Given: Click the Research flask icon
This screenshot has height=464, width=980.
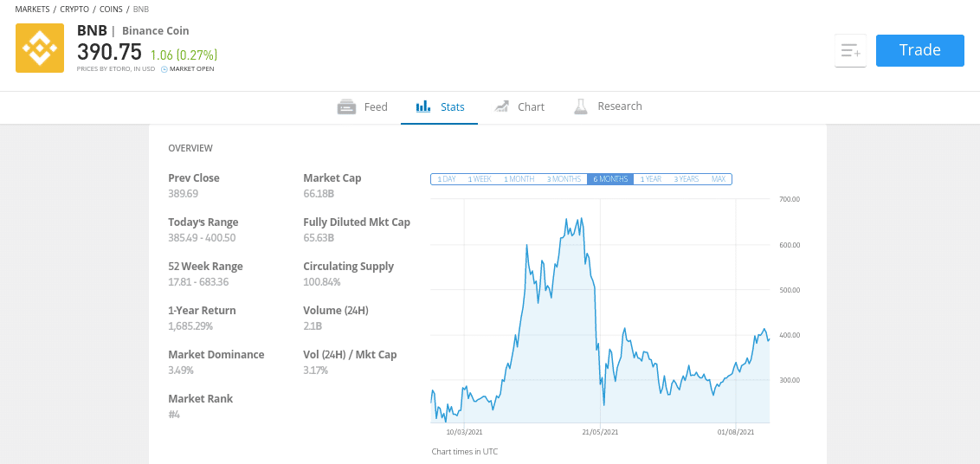Looking at the screenshot, I should pos(581,106).
